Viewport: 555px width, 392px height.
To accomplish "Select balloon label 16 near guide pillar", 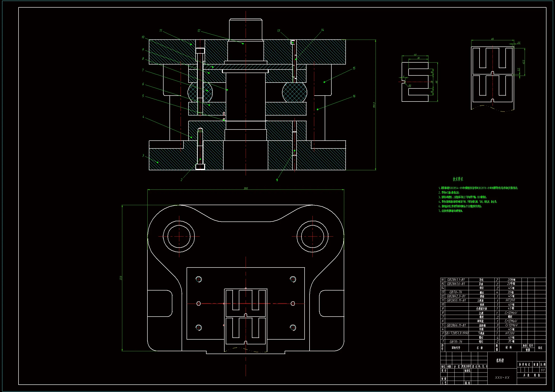I will 354,96.
